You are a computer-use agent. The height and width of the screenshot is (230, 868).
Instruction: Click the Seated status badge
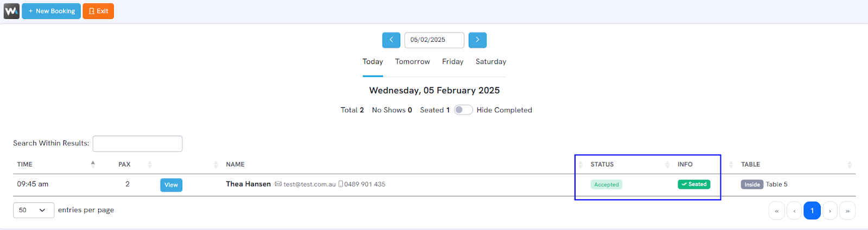694,184
